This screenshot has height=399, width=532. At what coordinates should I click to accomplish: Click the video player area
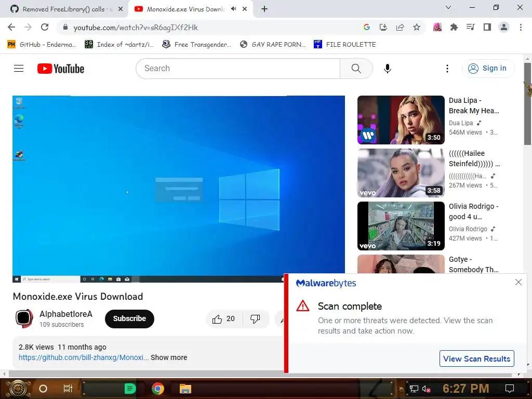179,189
